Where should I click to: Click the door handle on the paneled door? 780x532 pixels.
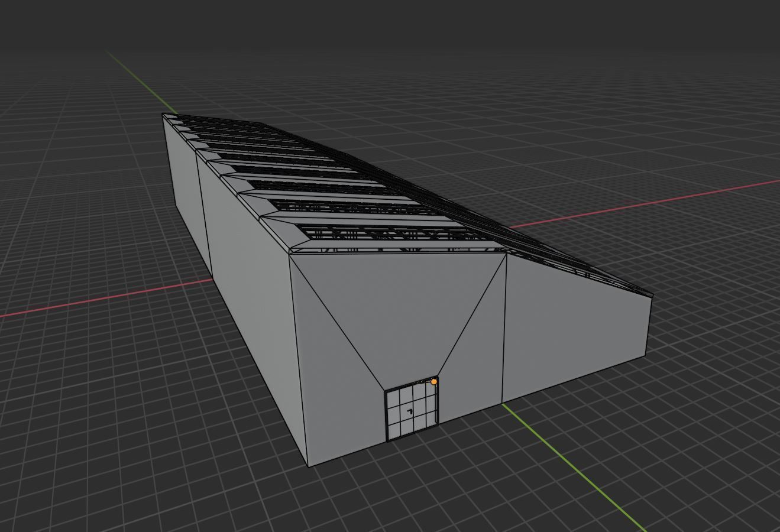[410, 411]
